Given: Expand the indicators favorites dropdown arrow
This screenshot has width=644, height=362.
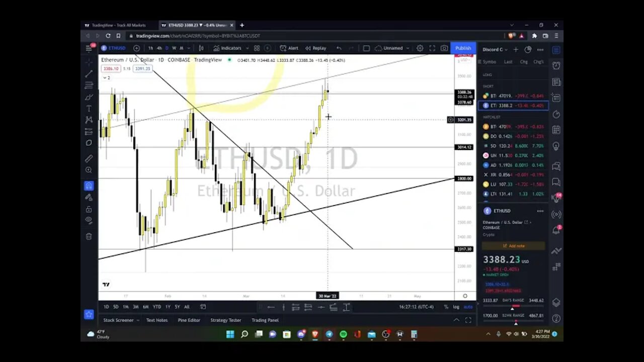Looking at the screenshot, I should click(x=247, y=48).
